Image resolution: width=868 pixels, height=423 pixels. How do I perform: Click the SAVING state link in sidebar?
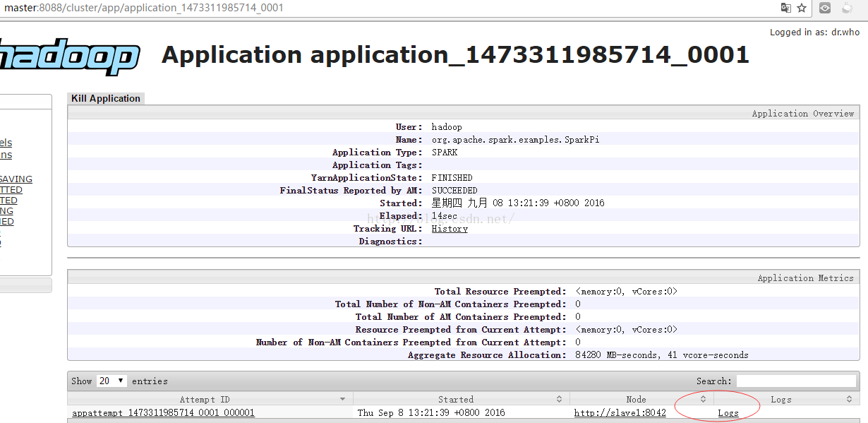tap(16, 179)
